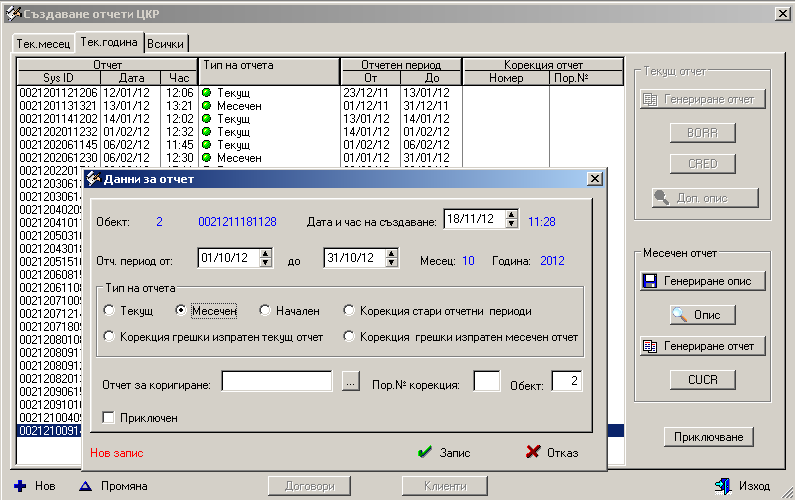Click the Час column header
The width and height of the screenshot is (795, 500).
click(179, 78)
